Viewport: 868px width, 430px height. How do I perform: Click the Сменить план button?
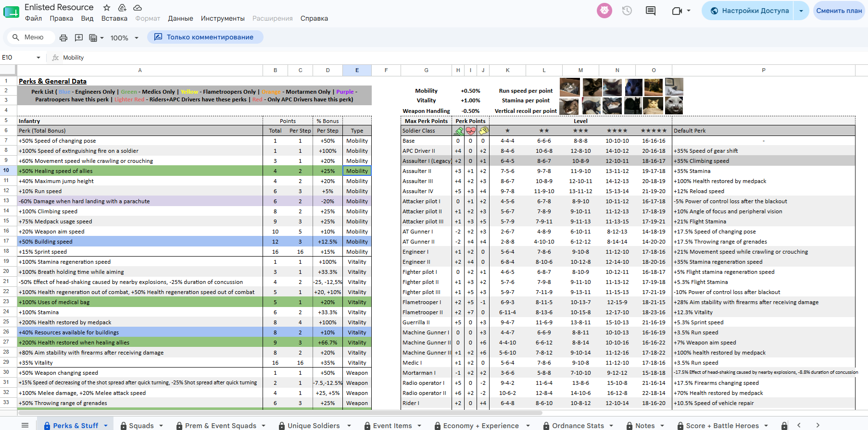click(839, 11)
